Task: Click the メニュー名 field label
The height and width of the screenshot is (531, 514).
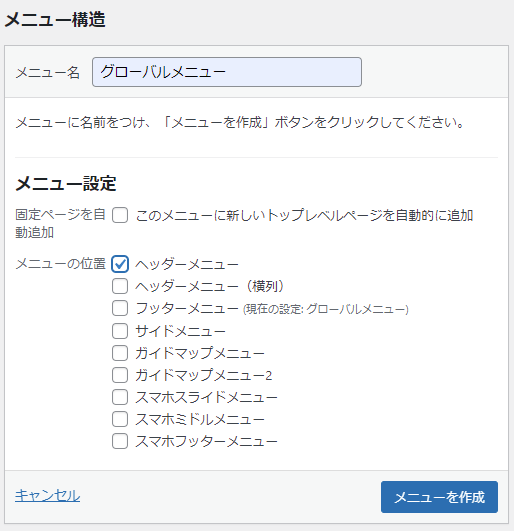Action: click(47, 72)
